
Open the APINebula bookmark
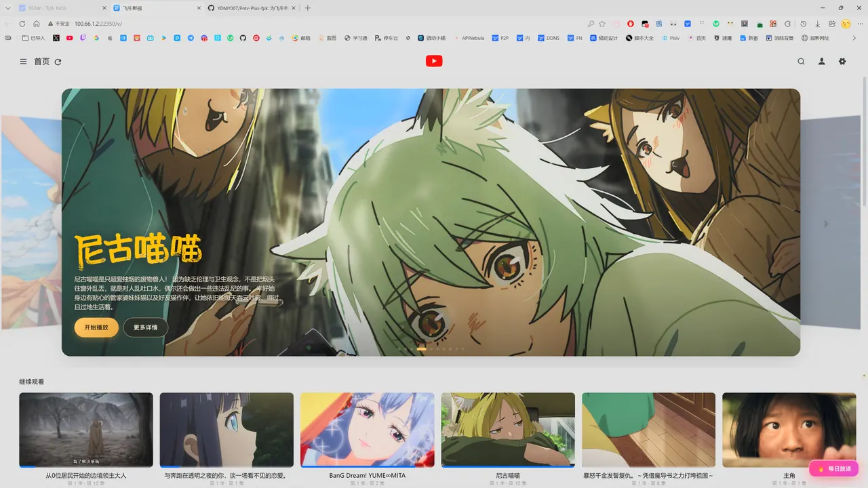pos(469,38)
